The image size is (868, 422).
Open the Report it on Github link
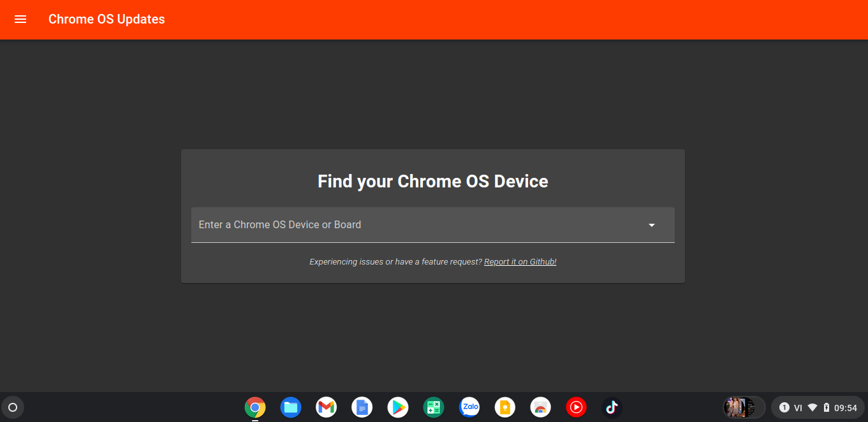tap(520, 262)
